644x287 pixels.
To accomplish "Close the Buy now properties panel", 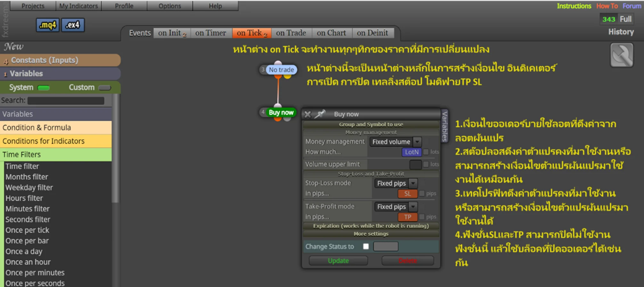I will pos(307,114).
